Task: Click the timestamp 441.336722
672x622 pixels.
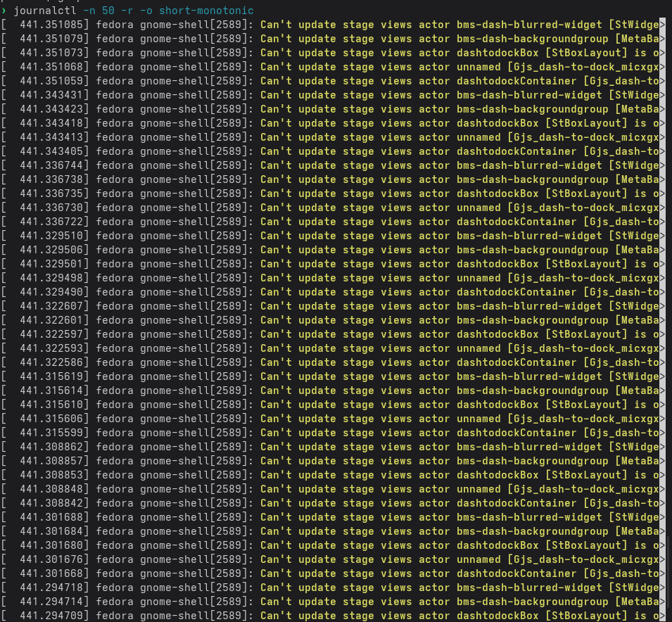Action: click(51, 222)
